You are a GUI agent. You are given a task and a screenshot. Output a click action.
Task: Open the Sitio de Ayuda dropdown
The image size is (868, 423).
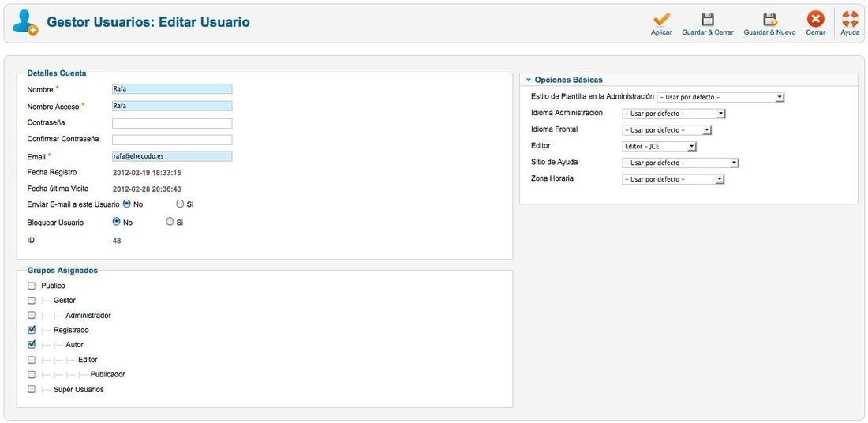(x=681, y=163)
